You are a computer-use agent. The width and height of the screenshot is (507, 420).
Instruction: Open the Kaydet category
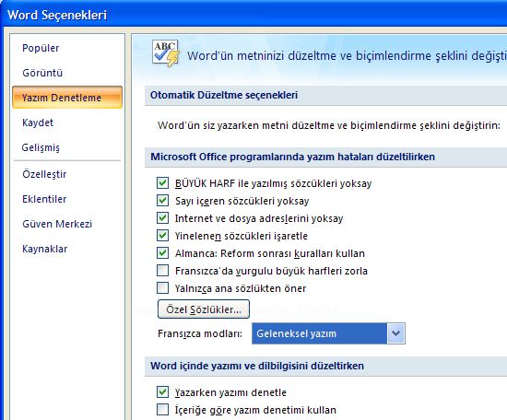tap(38, 122)
